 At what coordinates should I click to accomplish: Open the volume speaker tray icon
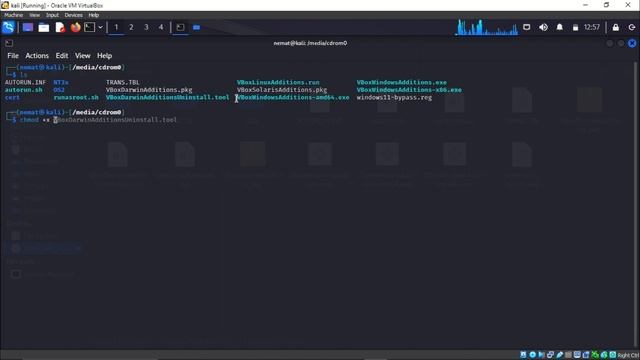[x=543, y=27]
